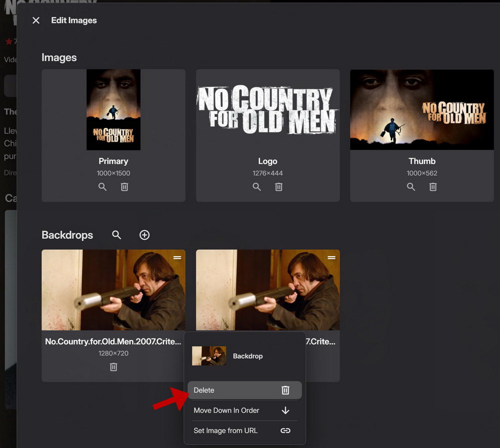
Task: Open the second backdrop's drag handle menu
Action: (x=331, y=257)
